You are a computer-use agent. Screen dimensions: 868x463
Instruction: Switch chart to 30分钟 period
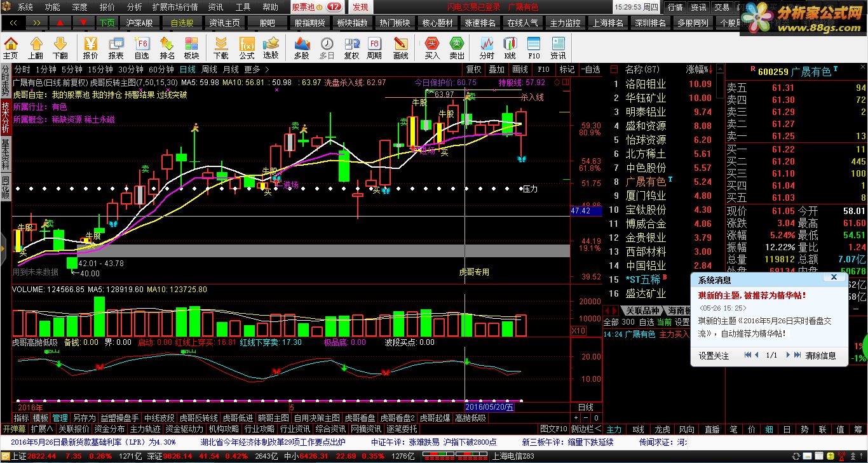pyautogui.click(x=131, y=69)
